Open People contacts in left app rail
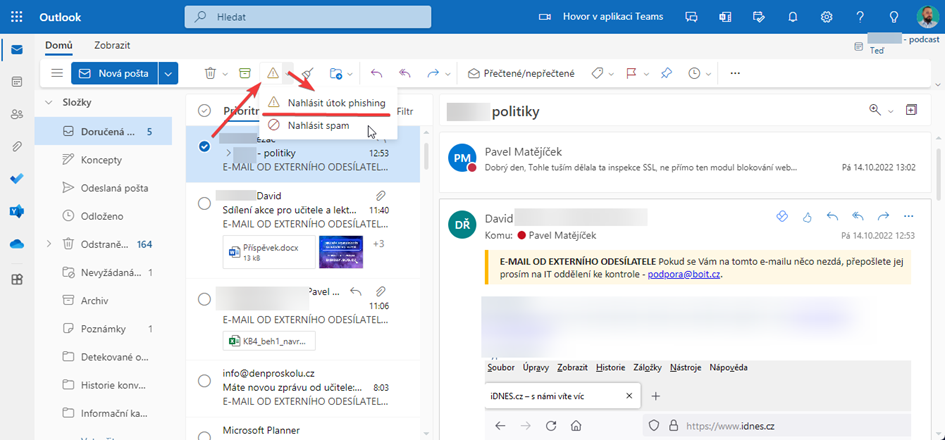This screenshot has height=440, width=945. 16,114
